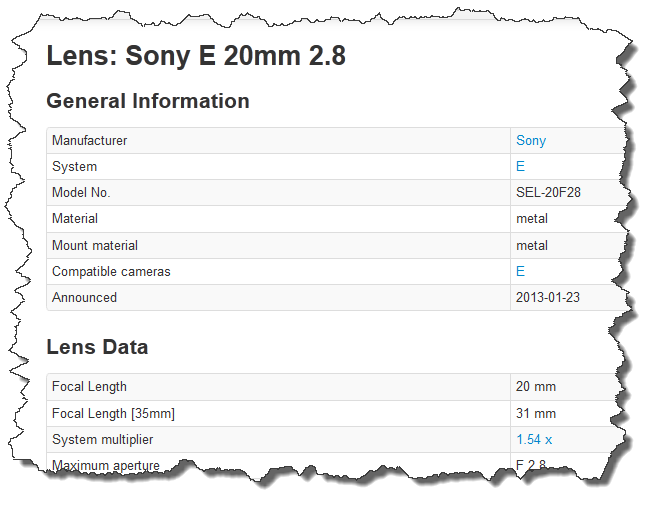The image size is (655, 506).
Task: Select the Manufacturer row label
Action: 89,140
